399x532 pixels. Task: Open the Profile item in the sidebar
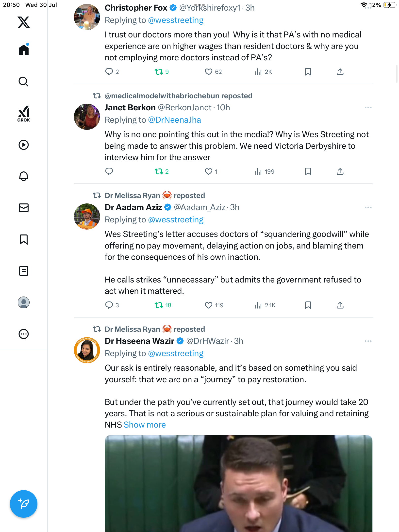(x=24, y=302)
